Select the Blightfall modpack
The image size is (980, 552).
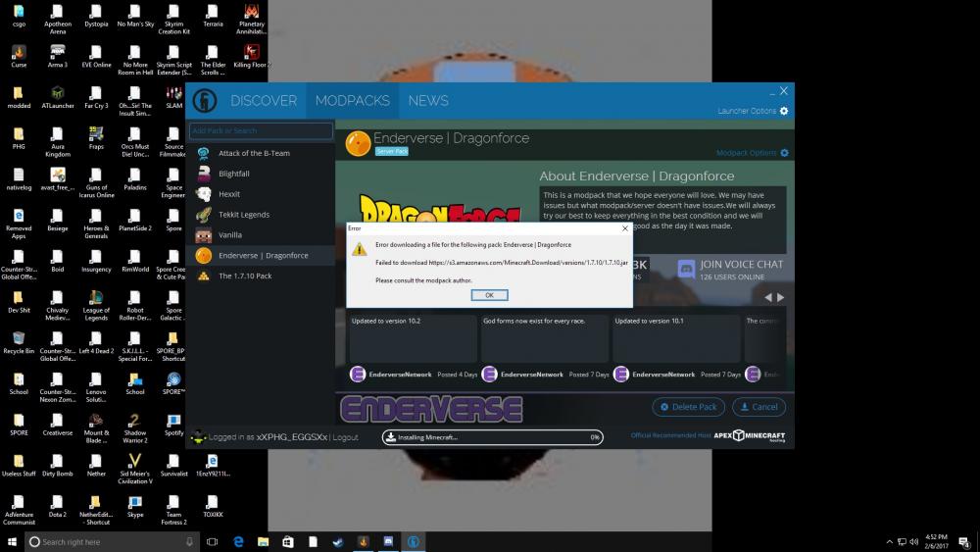click(261, 174)
